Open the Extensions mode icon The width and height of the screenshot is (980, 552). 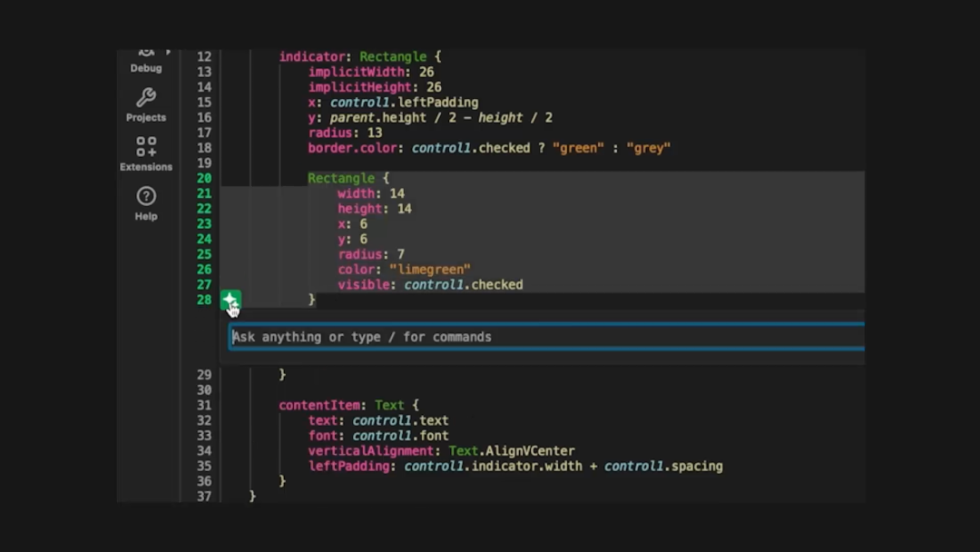146,147
